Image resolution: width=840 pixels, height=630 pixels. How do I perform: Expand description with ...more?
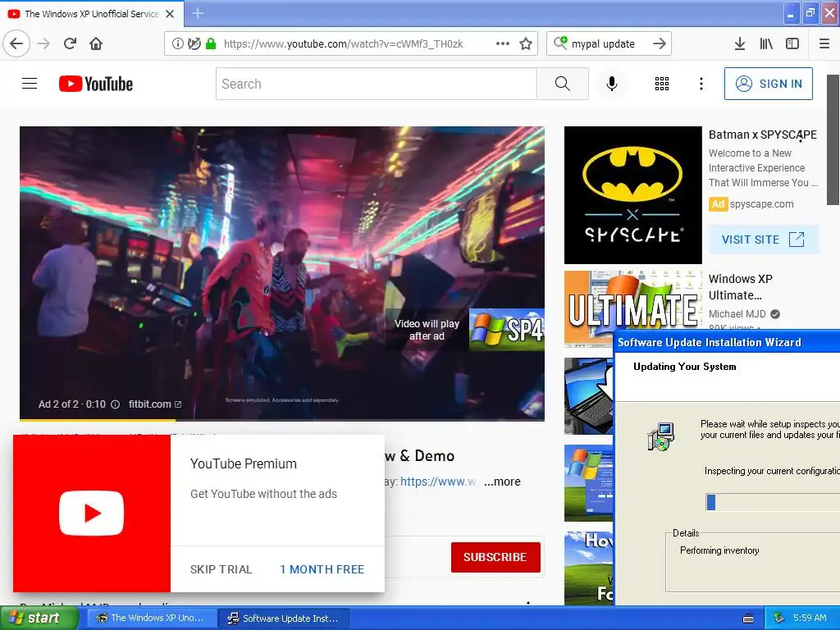click(x=502, y=482)
